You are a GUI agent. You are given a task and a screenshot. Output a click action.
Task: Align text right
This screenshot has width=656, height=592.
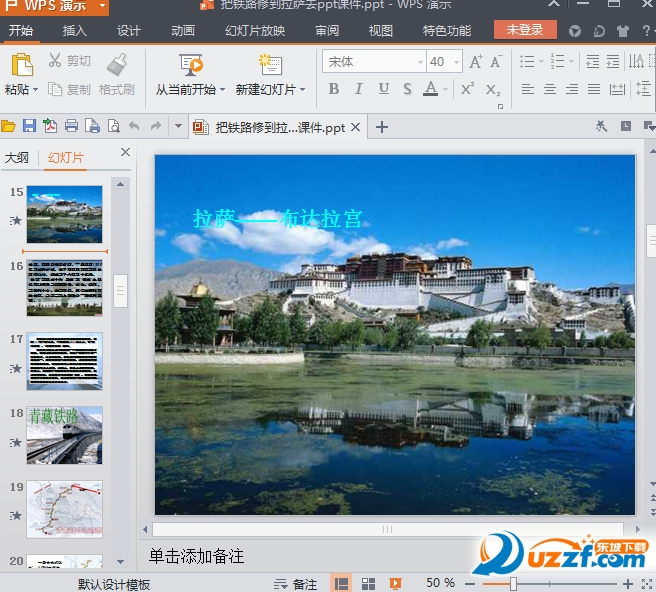572,89
